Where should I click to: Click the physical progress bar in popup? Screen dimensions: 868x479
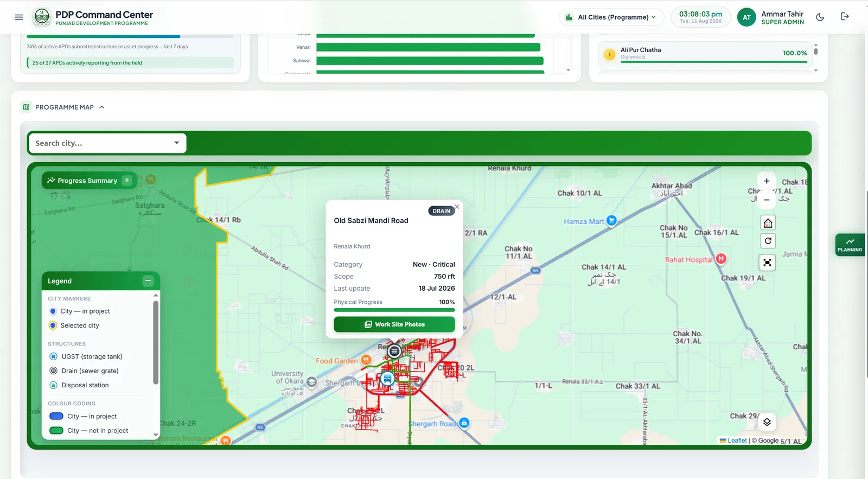click(394, 310)
